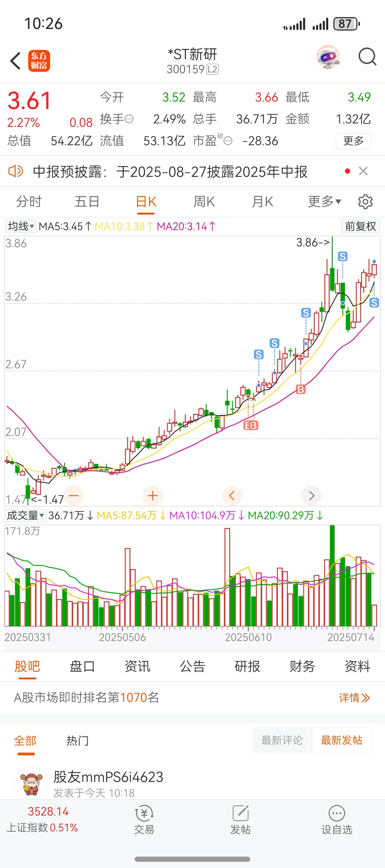Switch to 五日 tab

click(x=87, y=201)
